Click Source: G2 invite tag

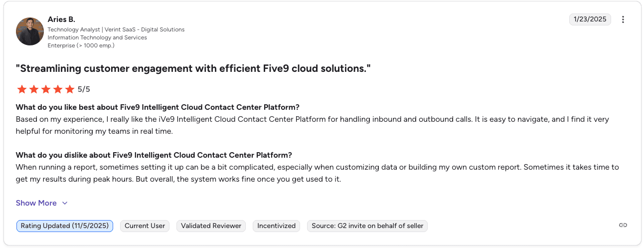pos(367,226)
